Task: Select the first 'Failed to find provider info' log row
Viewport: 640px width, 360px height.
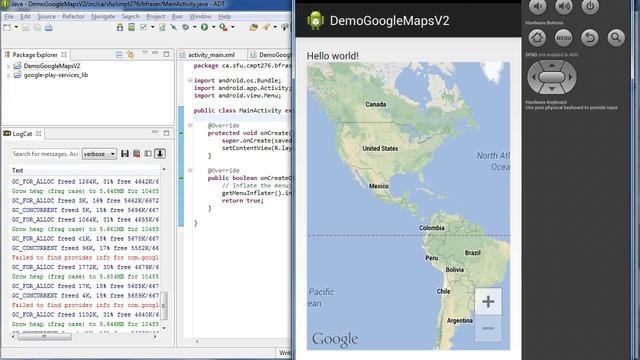Action: (85, 258)
